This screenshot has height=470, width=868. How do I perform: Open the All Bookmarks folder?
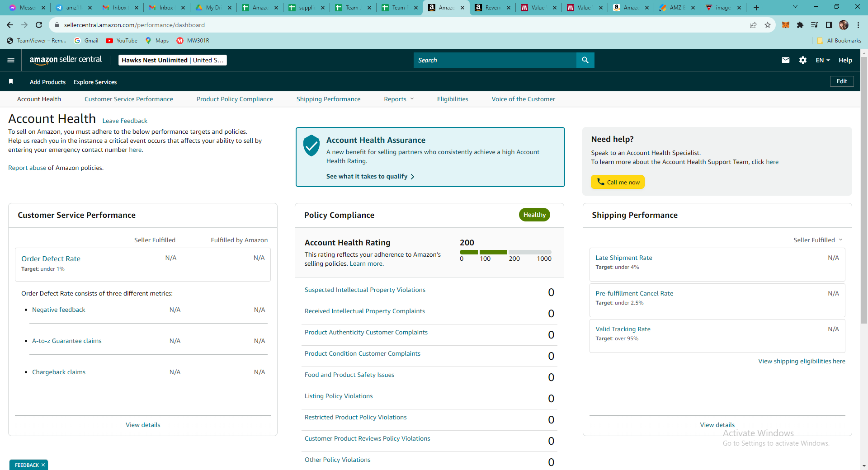tap(839, 41)
